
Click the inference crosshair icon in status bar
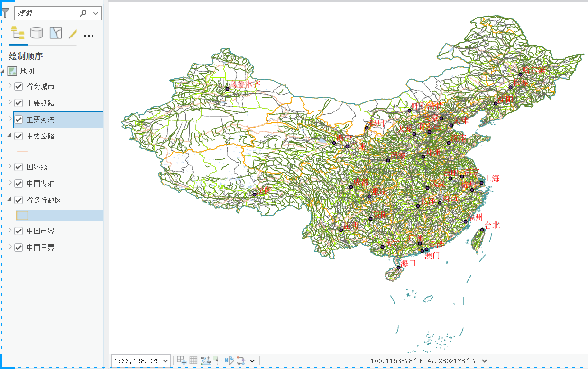coord(217,360)
